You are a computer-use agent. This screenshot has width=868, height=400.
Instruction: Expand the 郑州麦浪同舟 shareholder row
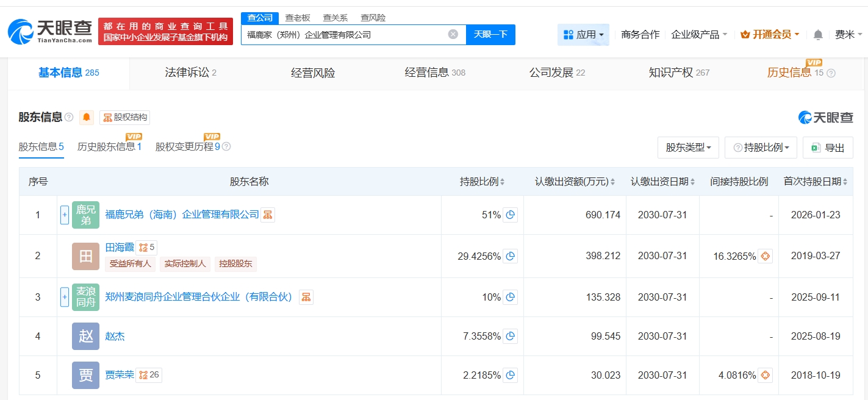pyautogui.click(x=65, y=297)
